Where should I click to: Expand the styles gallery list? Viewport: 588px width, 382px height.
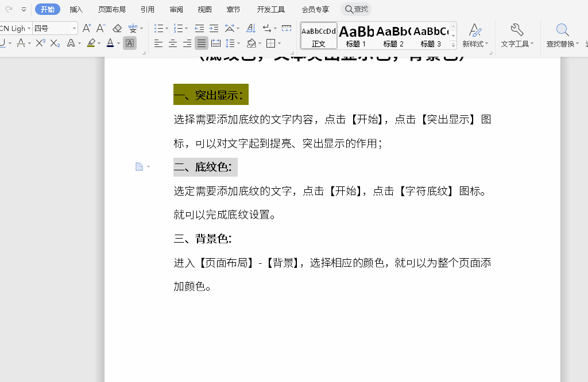point(454,45)
